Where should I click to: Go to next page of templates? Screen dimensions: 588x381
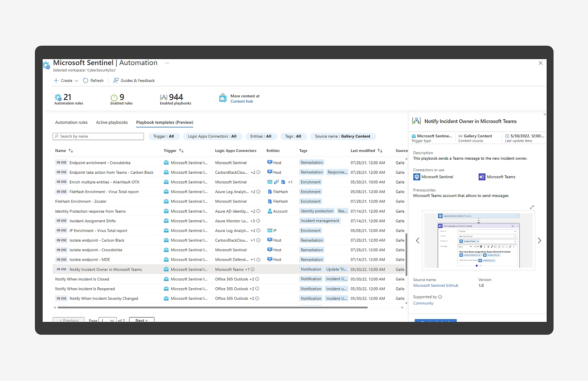coord(141,320)
